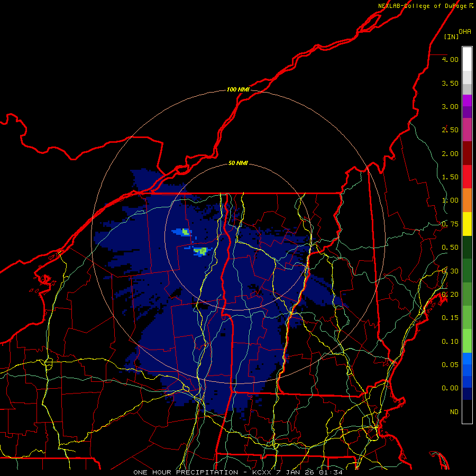Screen dimensions: 476x476
Task: Click the 0.50 legend value
Action: click(x=450, y=248)
